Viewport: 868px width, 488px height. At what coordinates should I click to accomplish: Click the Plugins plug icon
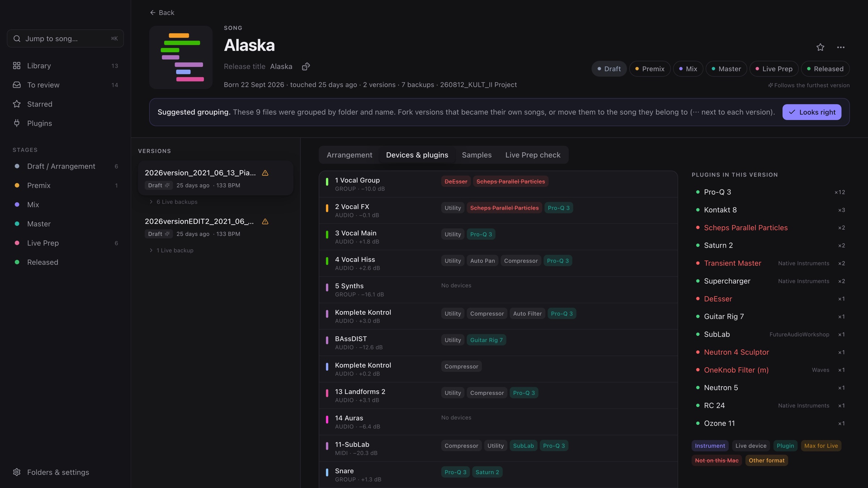click(x=17, y=123)
